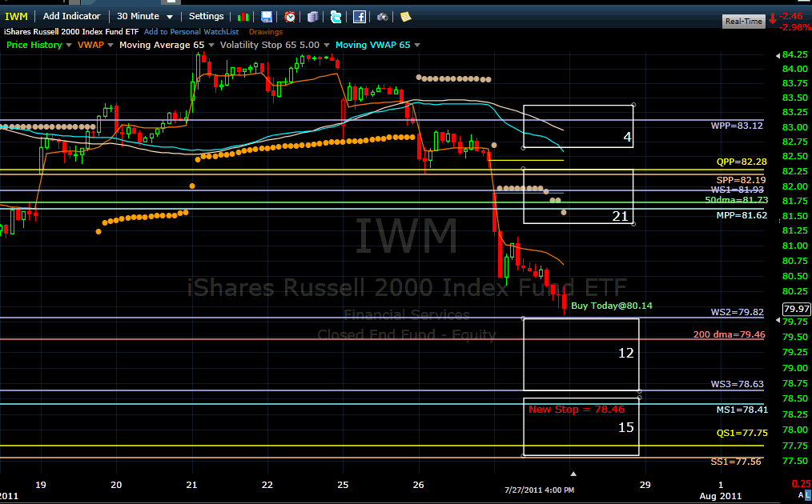Open the yellow sticky note icon
The height and width of the screenshot is (504, 812).
405,17
